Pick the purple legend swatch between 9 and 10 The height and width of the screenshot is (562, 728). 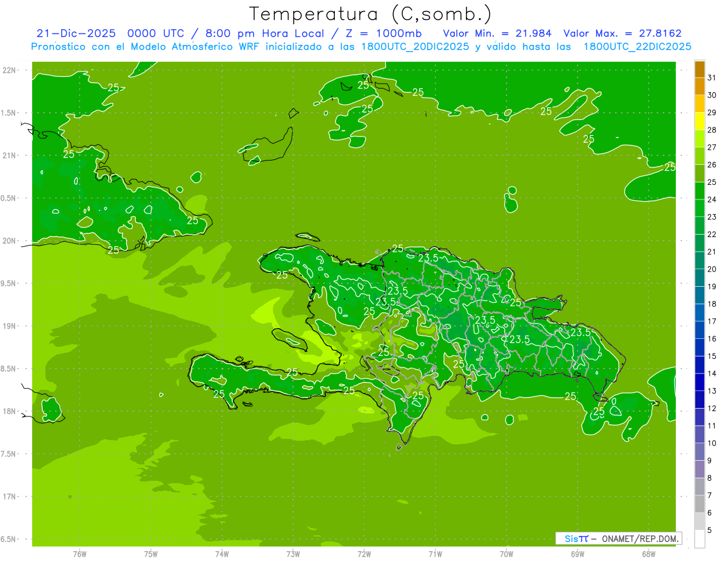[699, 452]
